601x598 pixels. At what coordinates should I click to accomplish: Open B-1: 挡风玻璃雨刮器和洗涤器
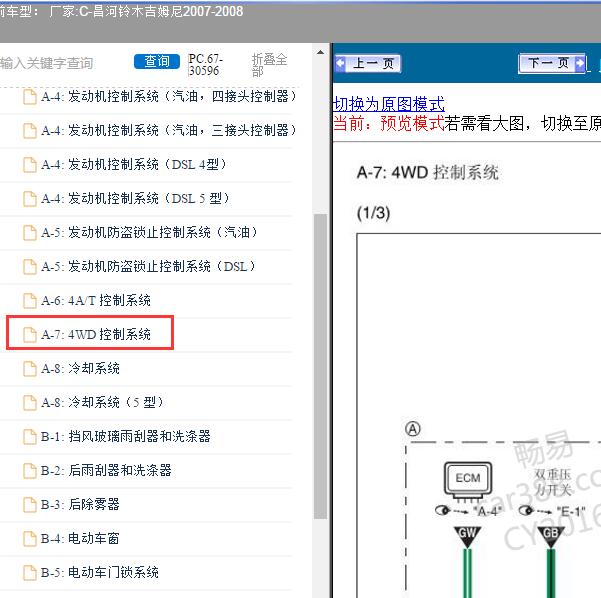click(126, 436)
